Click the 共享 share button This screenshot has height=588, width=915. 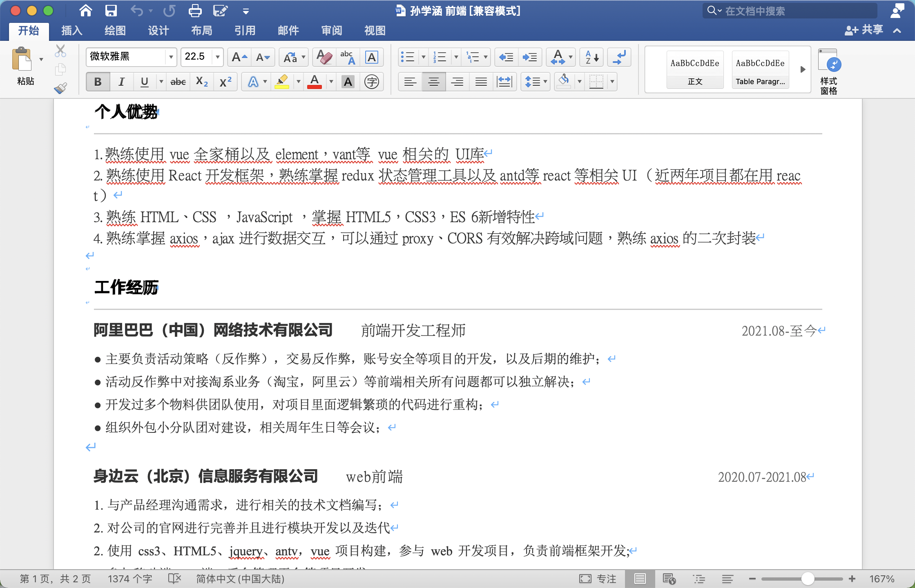(x=864, y=30)
